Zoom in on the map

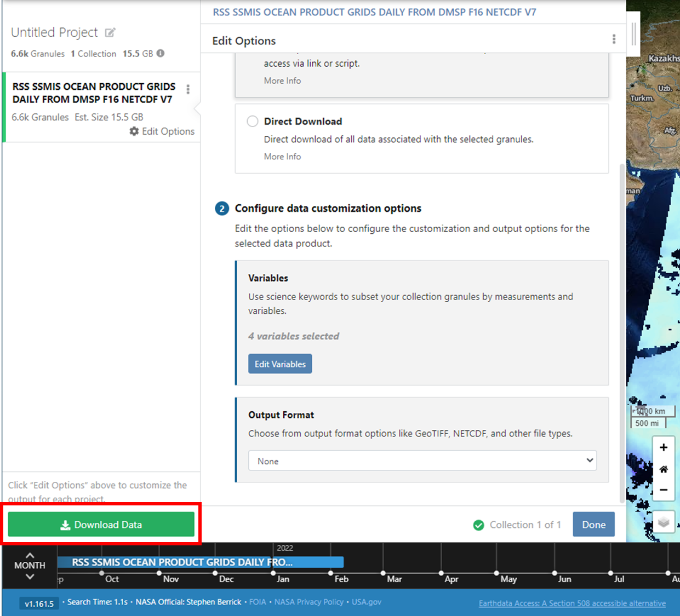point(664,447)
